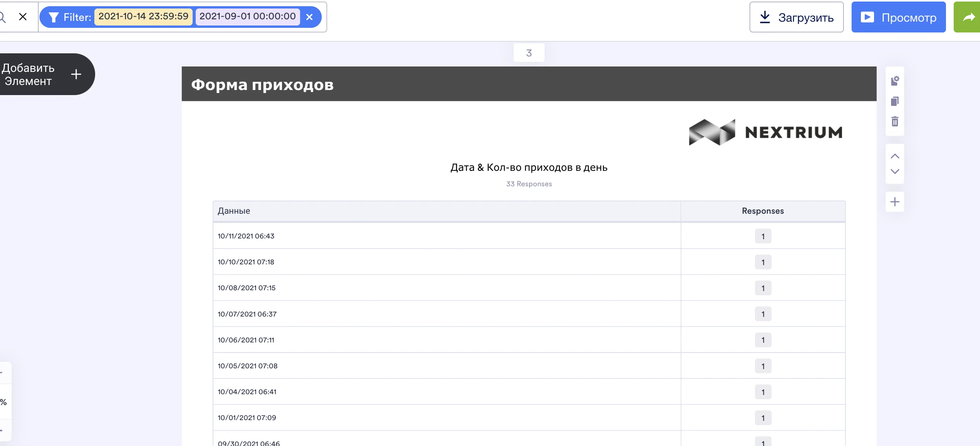
Task: Click the Responses column header
Action: (x=763, y=211)
